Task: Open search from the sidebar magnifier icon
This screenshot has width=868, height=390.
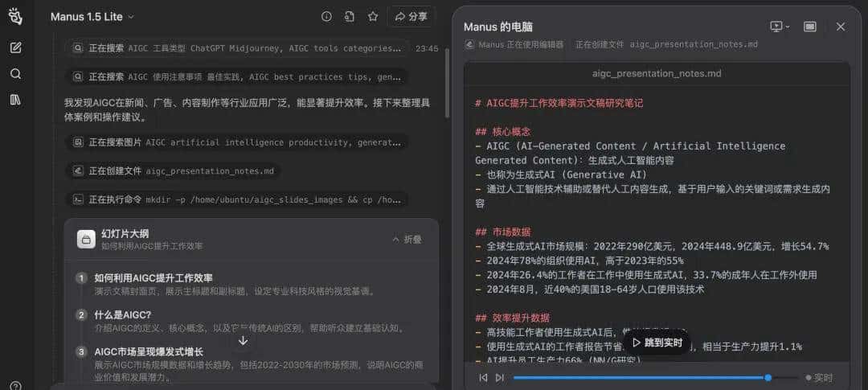Action: (x=15, y=74)
